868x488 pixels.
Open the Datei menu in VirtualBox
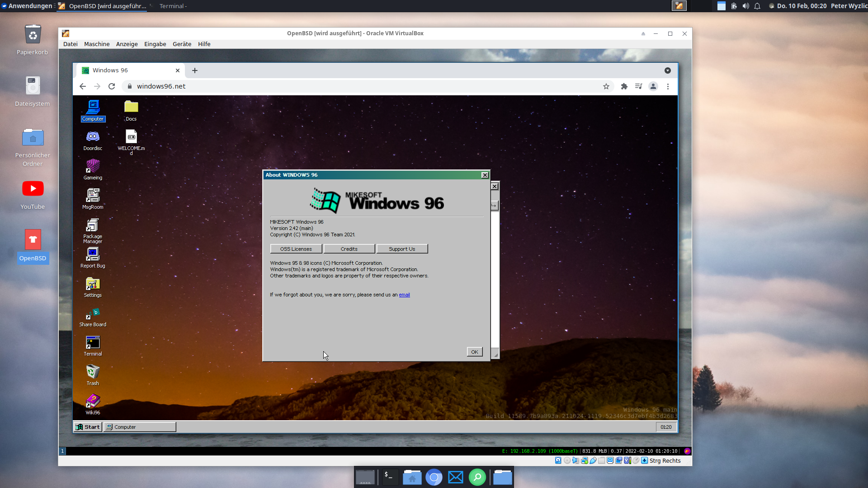(x=70, y=44)
